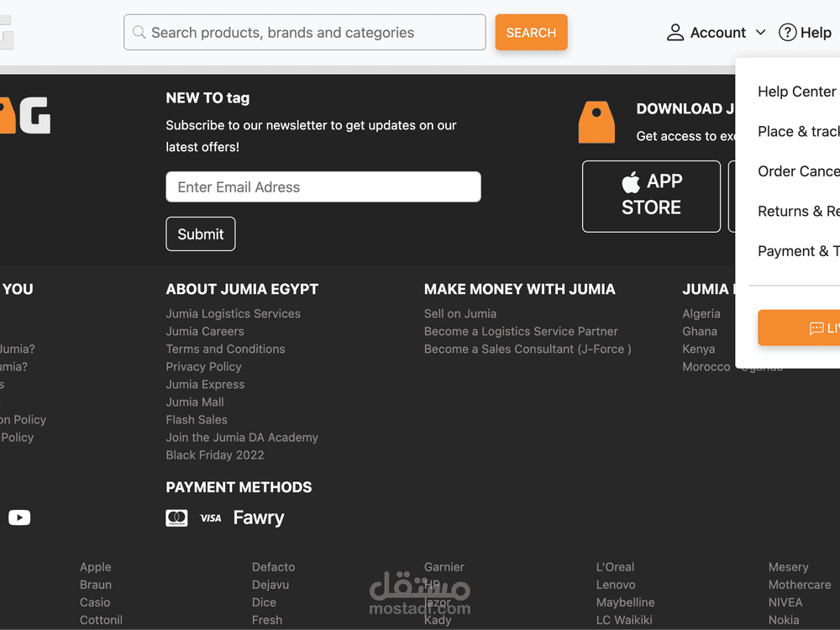
Task: Open the Braun brand link
Action: pyautogui.click(x=96, y=585)
